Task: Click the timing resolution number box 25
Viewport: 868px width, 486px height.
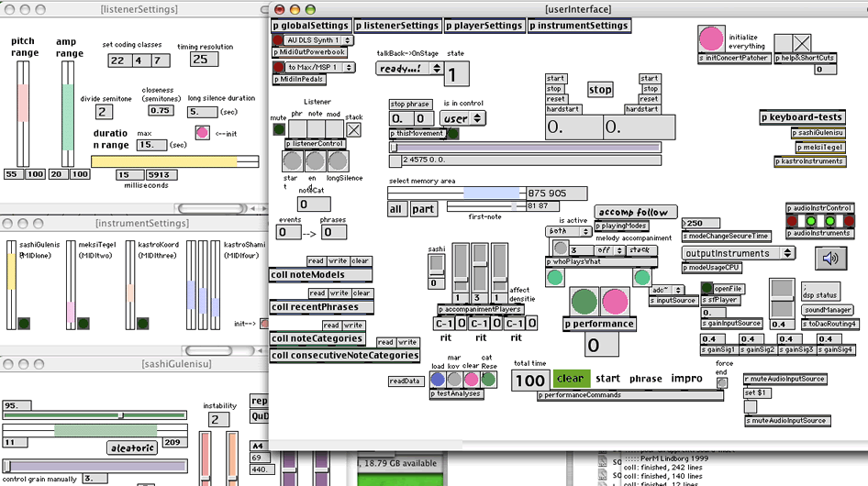Action: pos(205,60)
